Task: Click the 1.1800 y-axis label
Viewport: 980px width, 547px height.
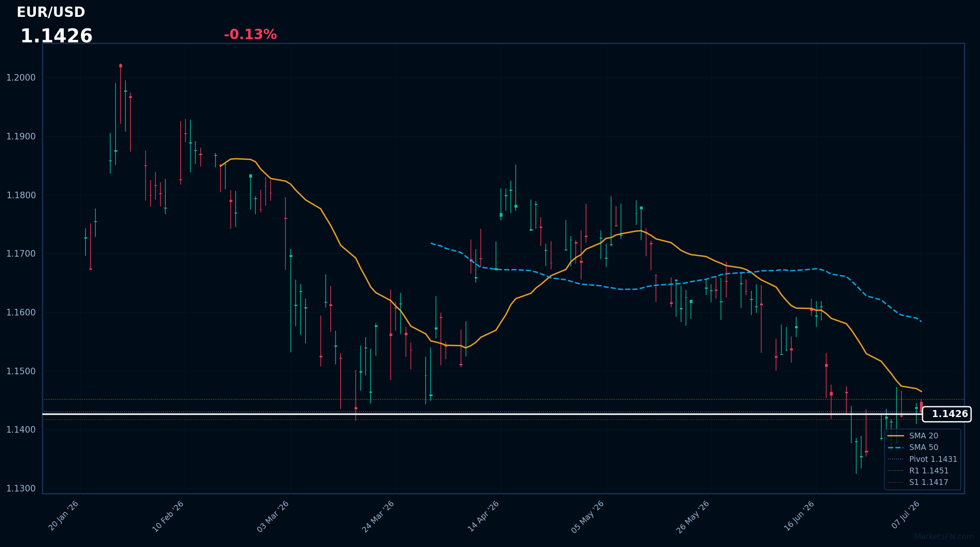Action: coord(21,195)
